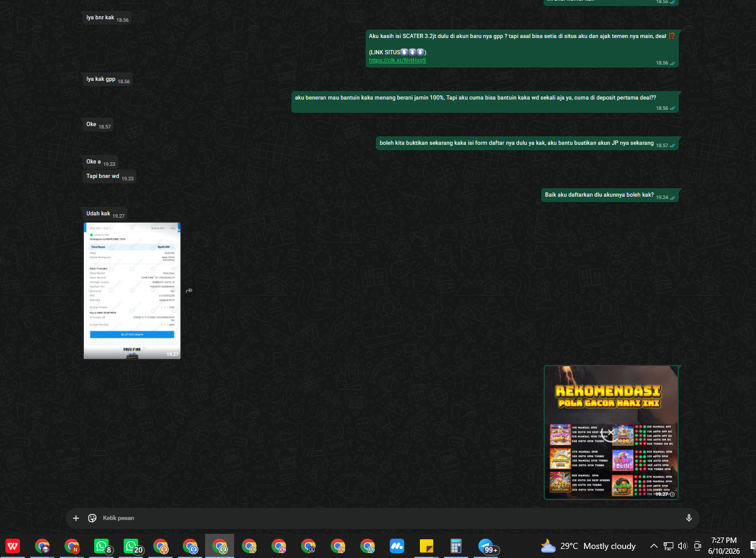Select message 'Aku kasih isi SCATER 3.2jt'
Screen dimensions: 756x558
[522, 48]
